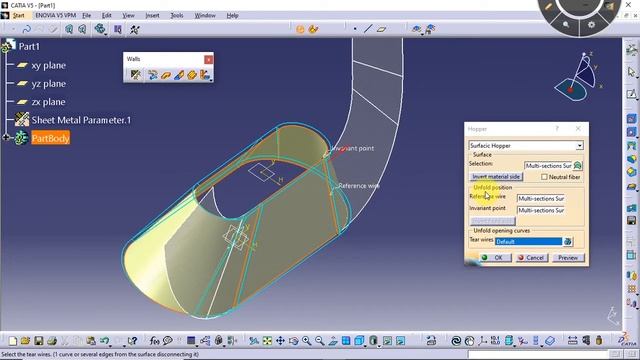Click the blue Wall on Edge icon
The height and width of the screenshot is (360, 640).
click(178, 75)
